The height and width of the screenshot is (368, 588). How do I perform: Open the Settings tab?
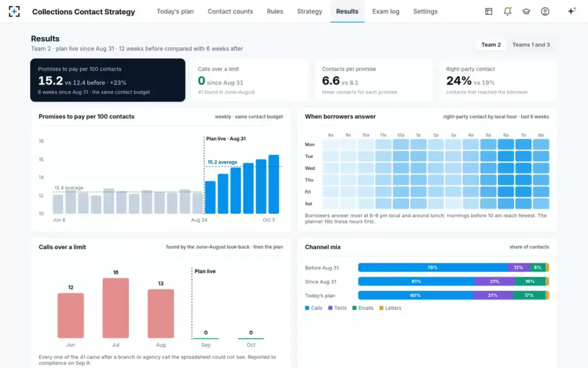(425, 11)
